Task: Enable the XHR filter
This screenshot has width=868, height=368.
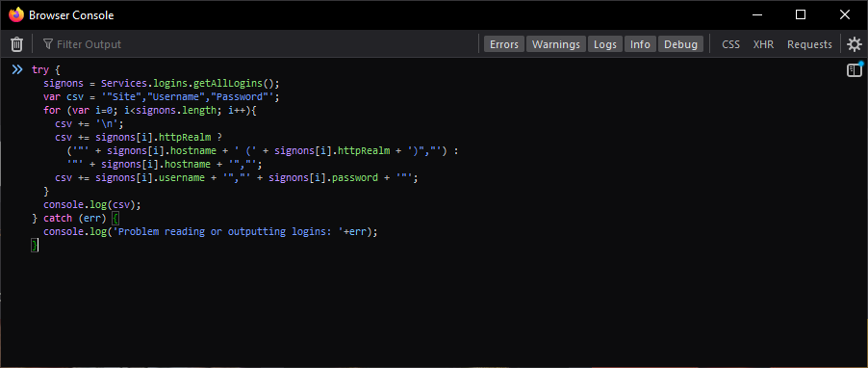Action: [763, 44]
